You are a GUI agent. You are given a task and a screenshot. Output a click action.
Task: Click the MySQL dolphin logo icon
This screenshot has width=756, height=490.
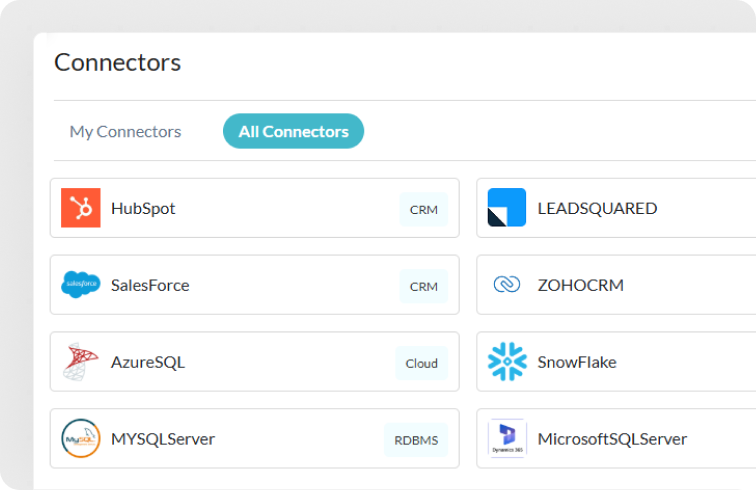click(80, 438)
